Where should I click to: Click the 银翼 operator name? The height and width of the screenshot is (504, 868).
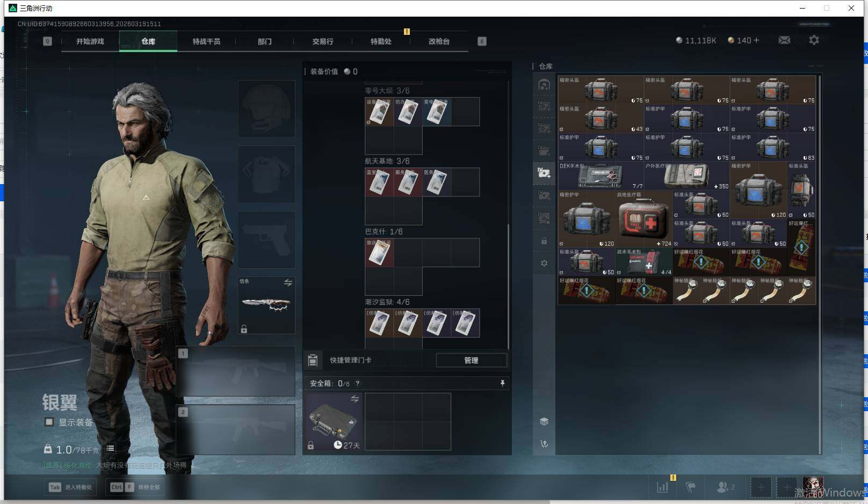coord(60,402)
